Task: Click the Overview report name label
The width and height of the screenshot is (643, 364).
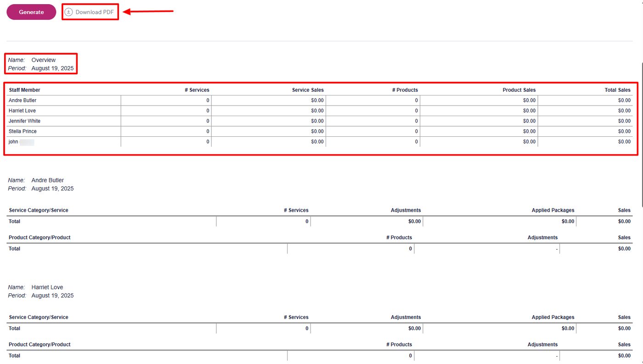Action: tap(44, 60)
